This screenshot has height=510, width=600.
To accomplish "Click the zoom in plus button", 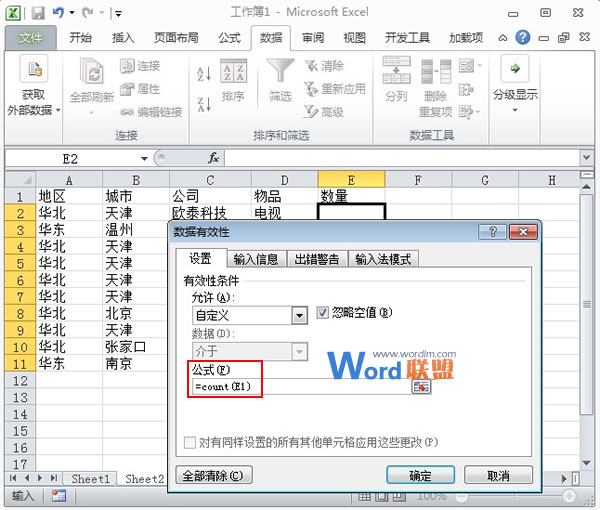I will click(569, 496).
